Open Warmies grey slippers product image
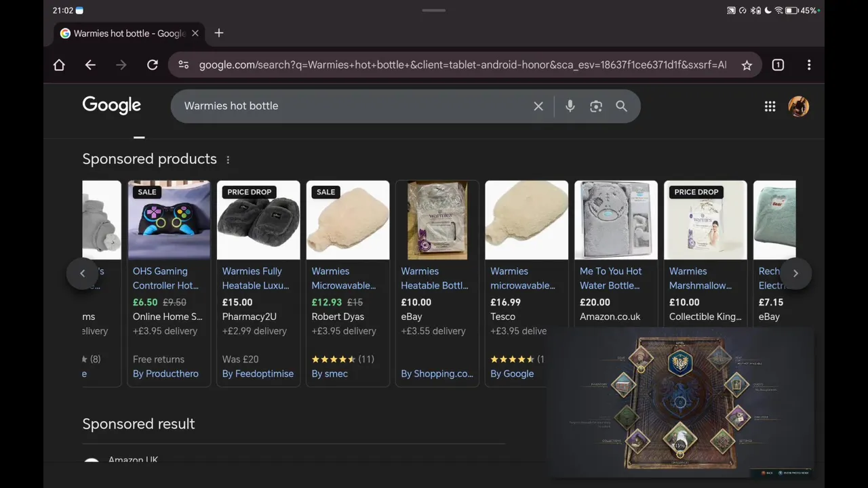Viewport: 868px width, 488px height. pyautogui.click(x=258, y=220)
